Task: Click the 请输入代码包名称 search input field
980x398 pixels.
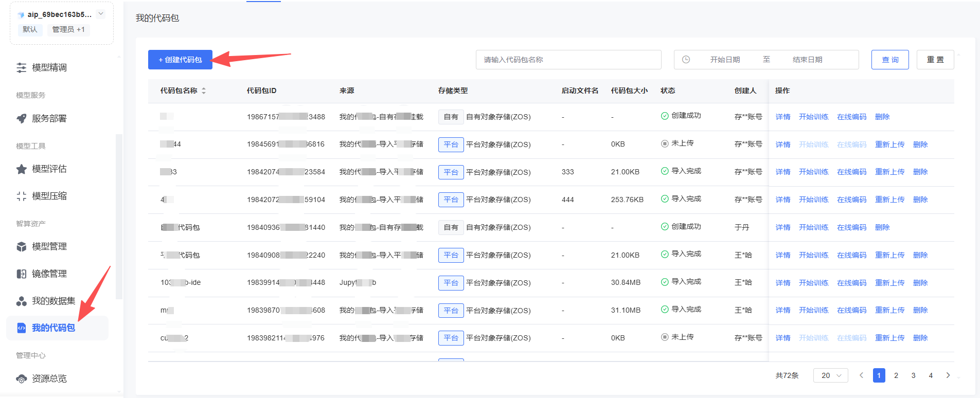Action: 568,60
